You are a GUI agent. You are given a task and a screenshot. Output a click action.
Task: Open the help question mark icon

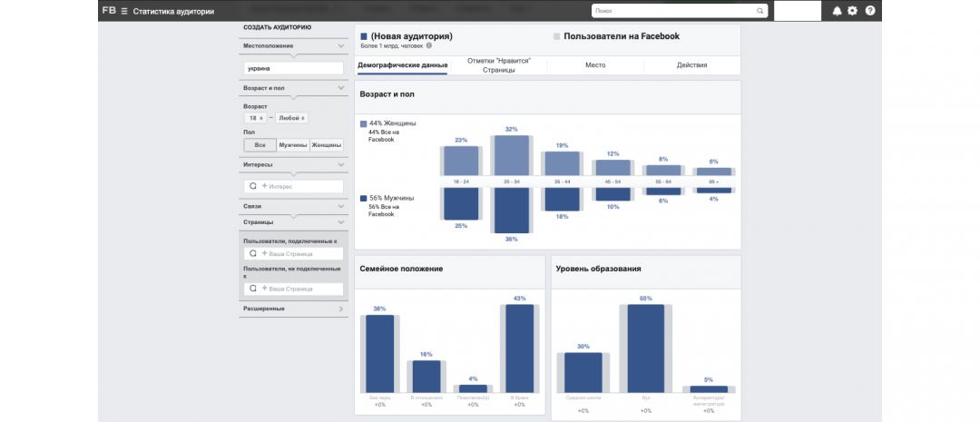(x=870, y=11)
